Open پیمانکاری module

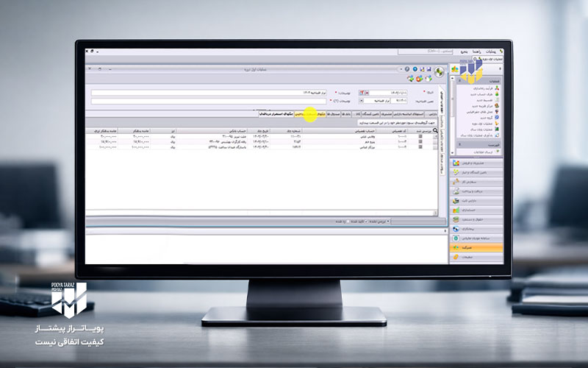476,229
